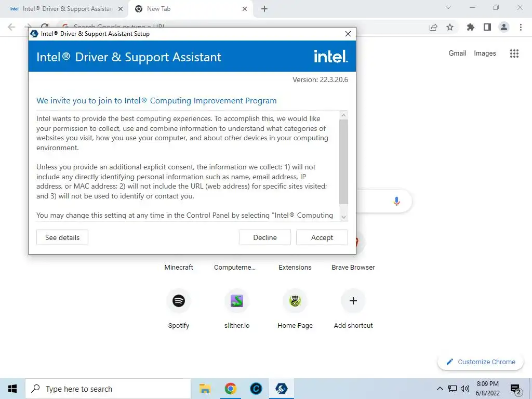The height and width of the screenshot is (399, 532).
Task: Open volume control tray icon
Action: tap(464, 389)
